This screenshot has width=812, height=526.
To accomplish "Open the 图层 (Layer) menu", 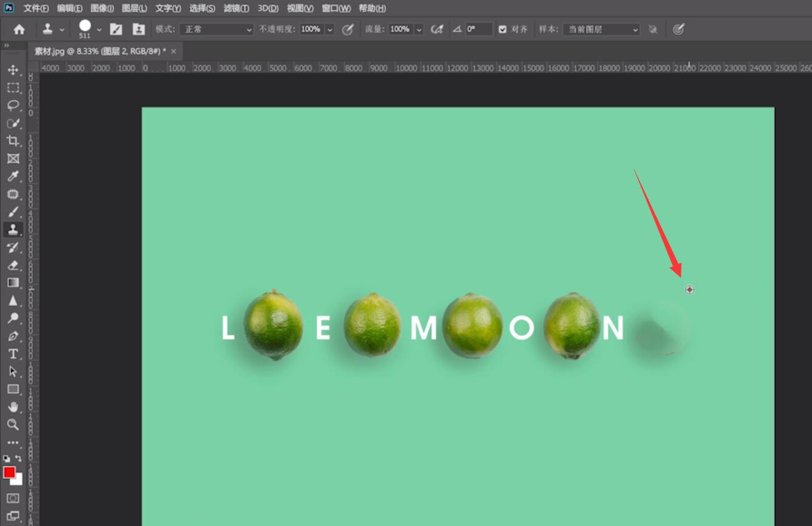I will (x=134, y=8).
